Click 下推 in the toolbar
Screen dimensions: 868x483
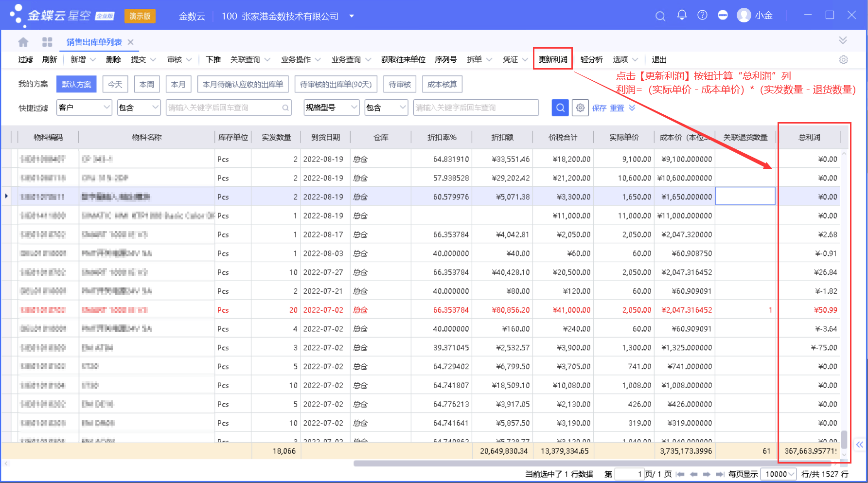tap(213, 59)
